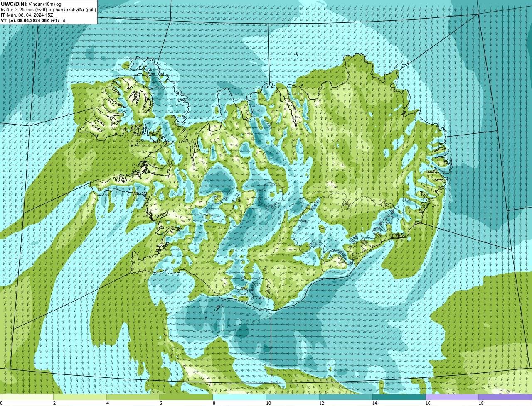Viewport: 532px width, 406px height.
Task: Click the 'VT: þri. 09.04.2024 08Z (+17 h)' line
Action: point(33,20)
